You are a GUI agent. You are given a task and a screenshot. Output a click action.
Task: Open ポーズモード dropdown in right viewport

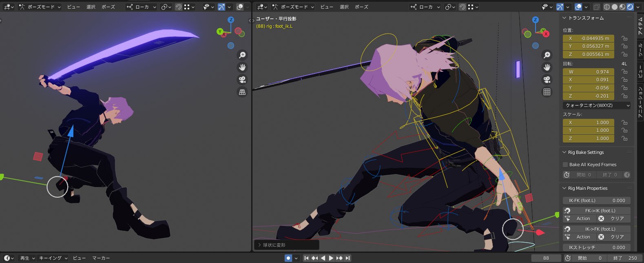293,7
